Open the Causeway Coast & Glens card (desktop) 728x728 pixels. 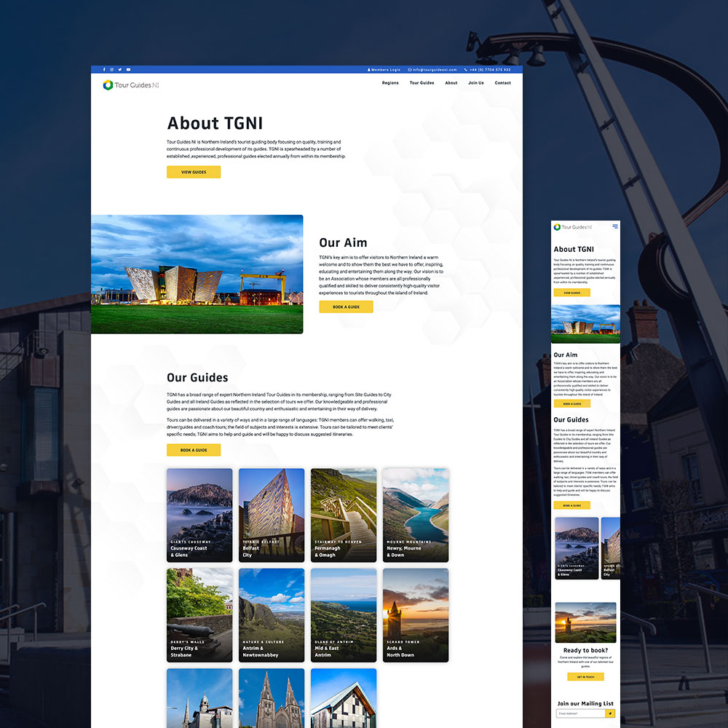point(199,515)
